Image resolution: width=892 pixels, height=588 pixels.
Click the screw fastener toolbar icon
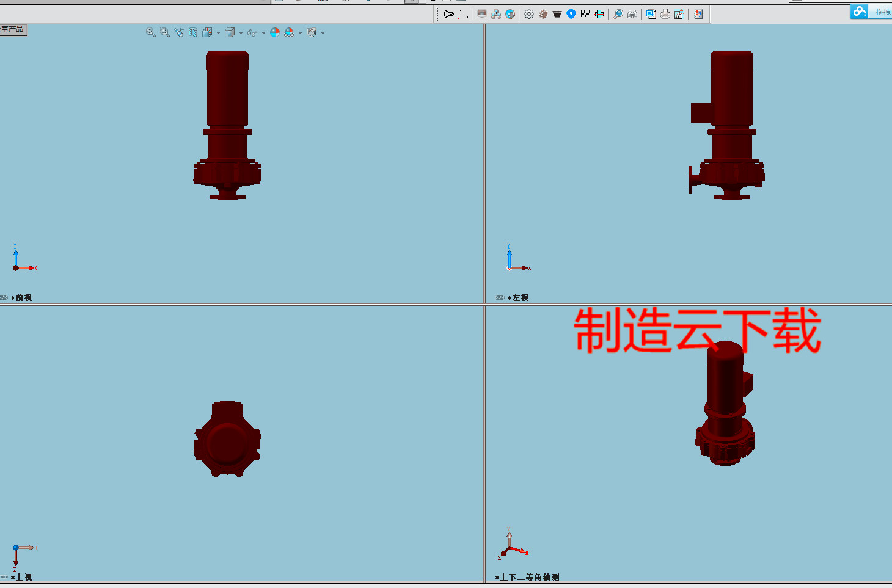coord(449,14)
